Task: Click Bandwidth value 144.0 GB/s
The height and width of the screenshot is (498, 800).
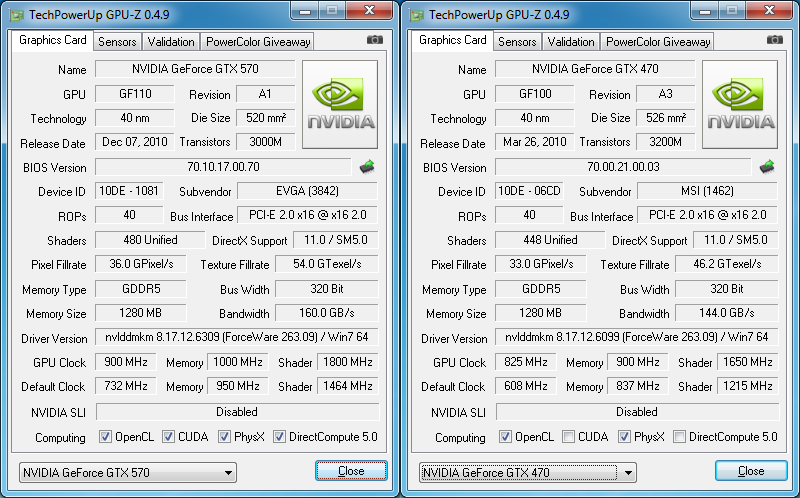Action: coord(727,313)
